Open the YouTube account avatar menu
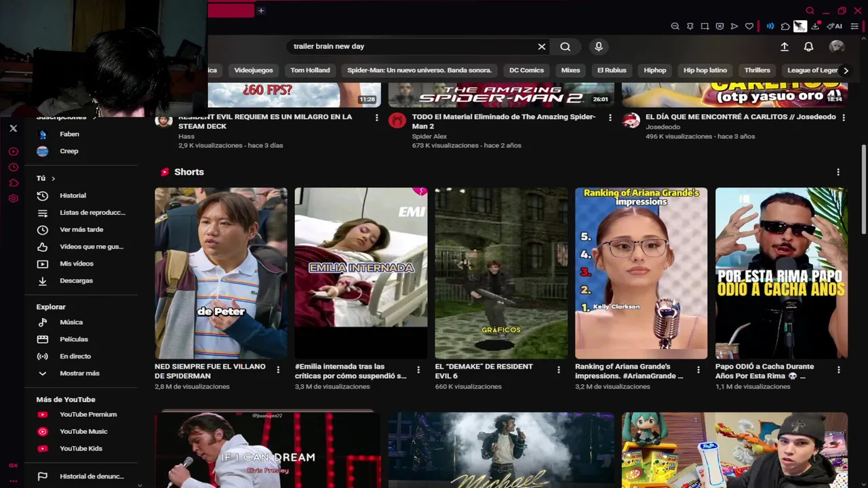Image resolution: width=868 pixels, height=488 pixels. [836, 46]
